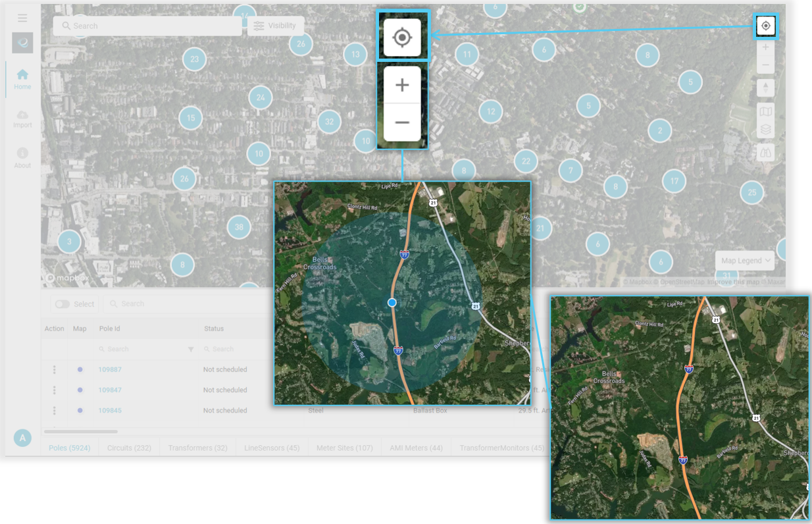Click the map dot for pole 109847
This screenshot has height=524, width=812.
click(80, 390)
